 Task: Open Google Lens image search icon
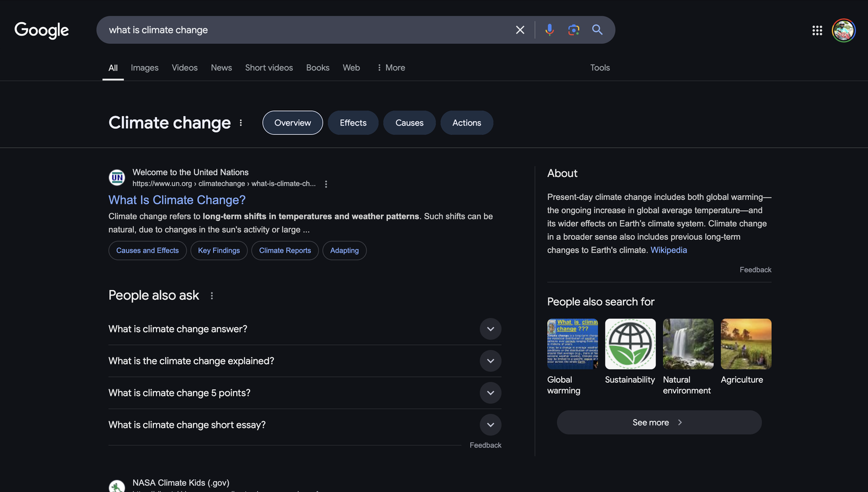pos(573,30)
